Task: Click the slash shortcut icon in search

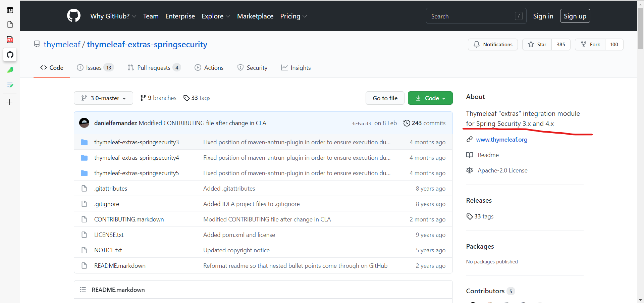Action: point(519,16)
